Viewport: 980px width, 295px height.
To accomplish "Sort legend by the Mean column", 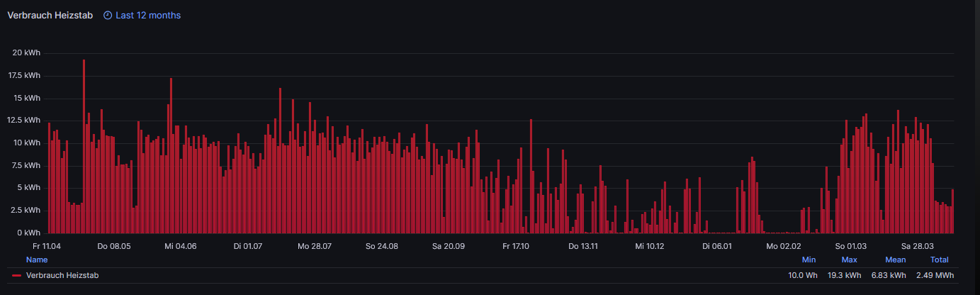I will tap(895, 260).
